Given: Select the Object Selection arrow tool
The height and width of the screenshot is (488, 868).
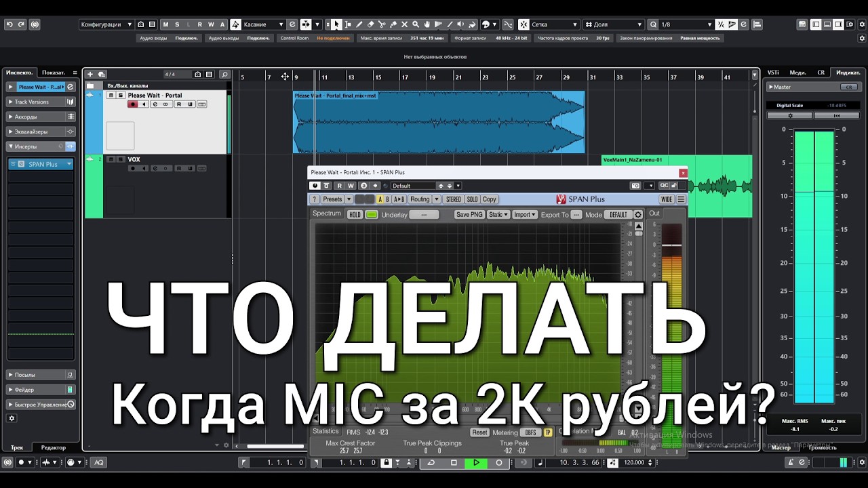Looking at the screenshot, I should pos(337,24).
